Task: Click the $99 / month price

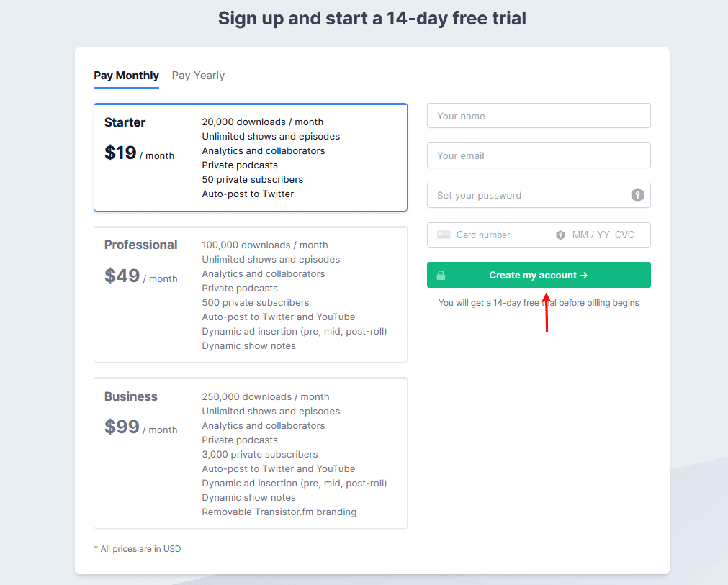Action: (x=140, y=427)
